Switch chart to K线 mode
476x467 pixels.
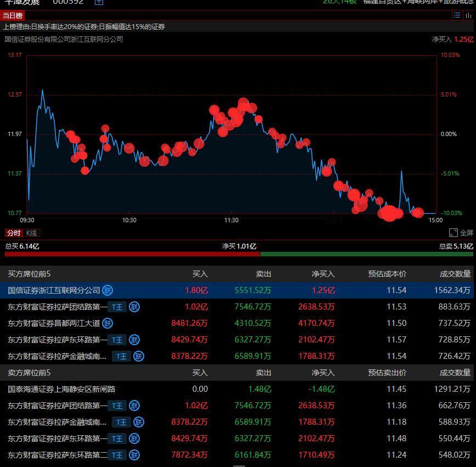tap(32, 233)
